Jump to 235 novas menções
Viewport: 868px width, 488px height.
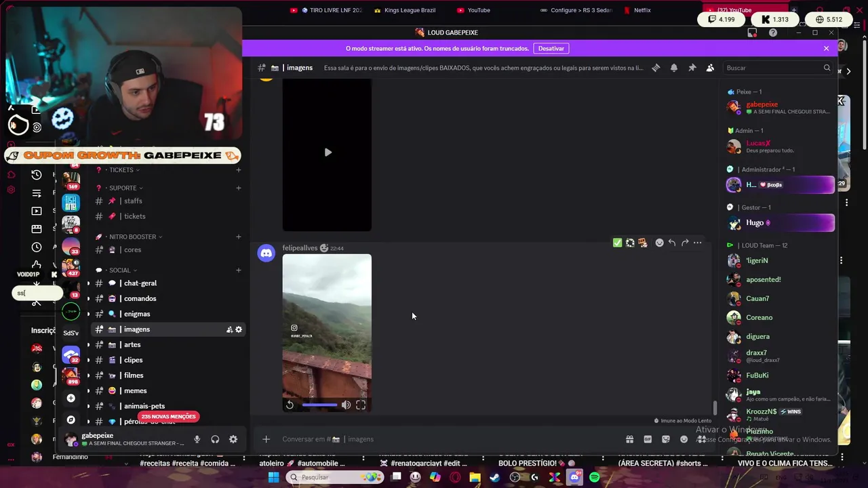[x=168, y=416]
